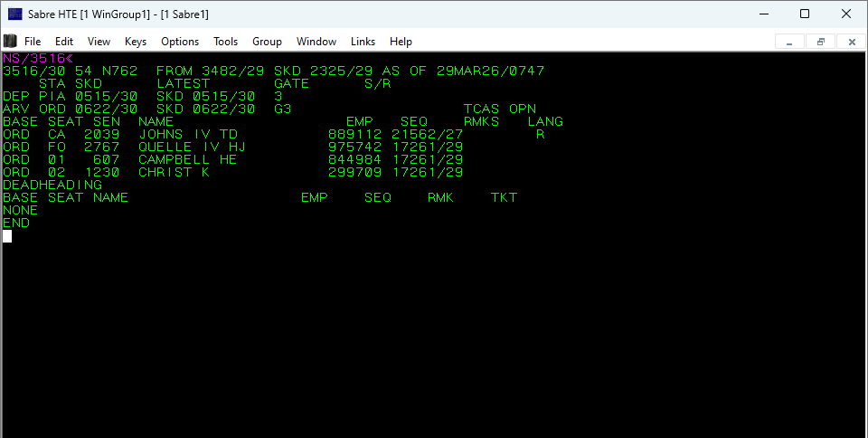
Task: Open the Window menu
Action: pos(316,42)
